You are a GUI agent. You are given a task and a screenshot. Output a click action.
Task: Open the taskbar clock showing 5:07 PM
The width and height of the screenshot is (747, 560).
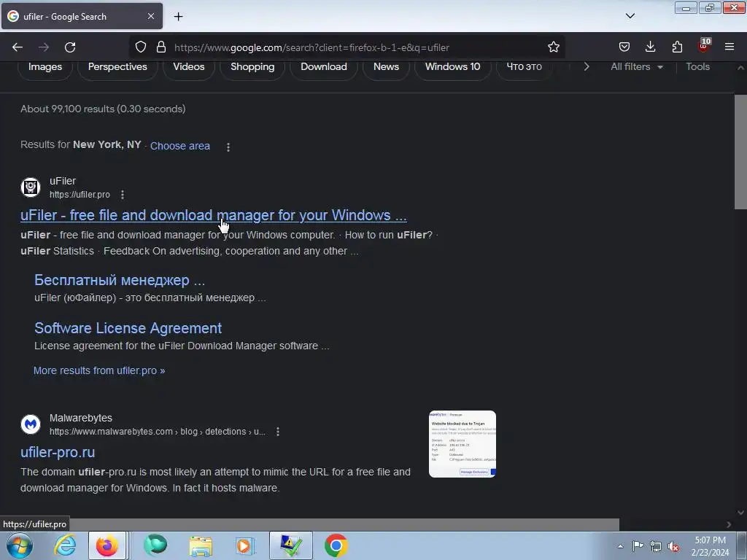point(710,546)
